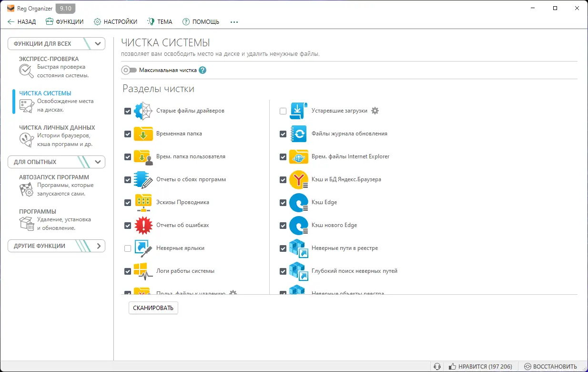Click the Эскизы Проводника label
This screenshot has height=372, width=588.
182,202
